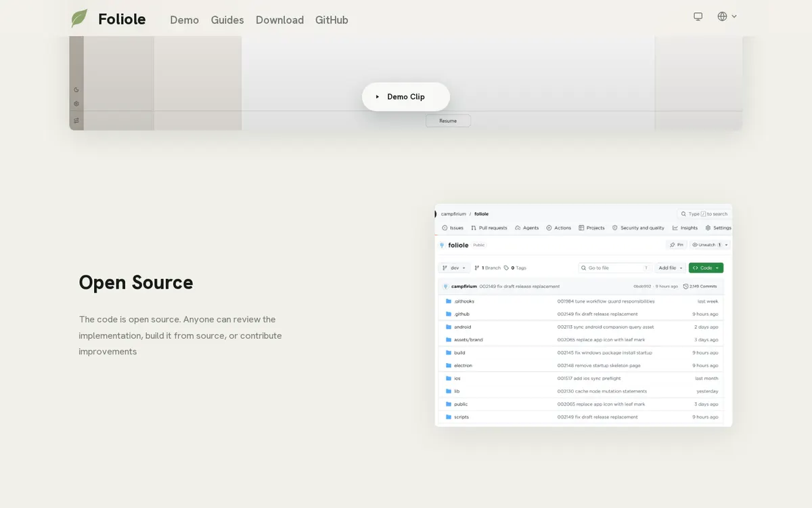Open the dev branch dropdown
This screenshot has width=812, height=508.
pos(453,268)
